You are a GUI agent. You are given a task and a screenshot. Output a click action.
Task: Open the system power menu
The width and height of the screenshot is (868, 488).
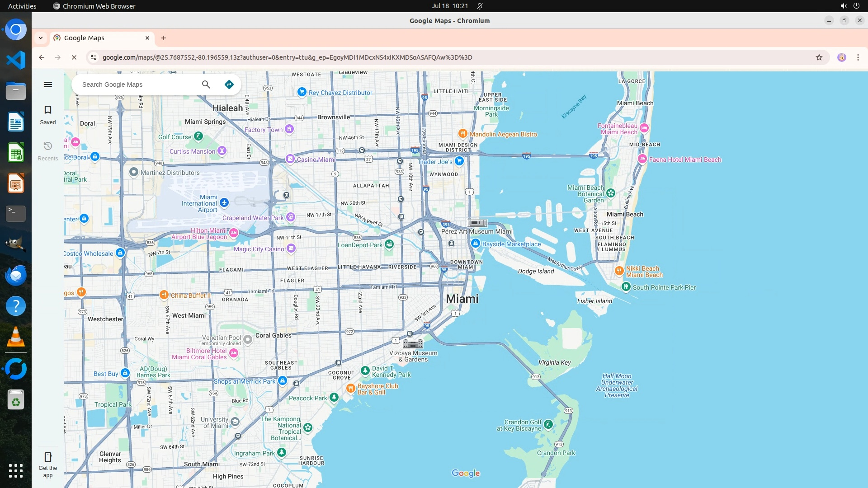[856, 6]
